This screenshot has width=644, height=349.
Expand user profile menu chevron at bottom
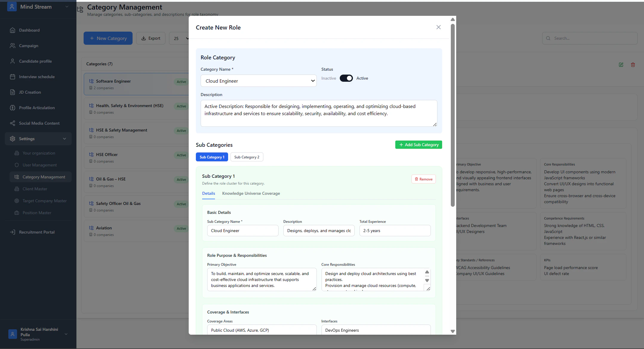tap(66, 334)
